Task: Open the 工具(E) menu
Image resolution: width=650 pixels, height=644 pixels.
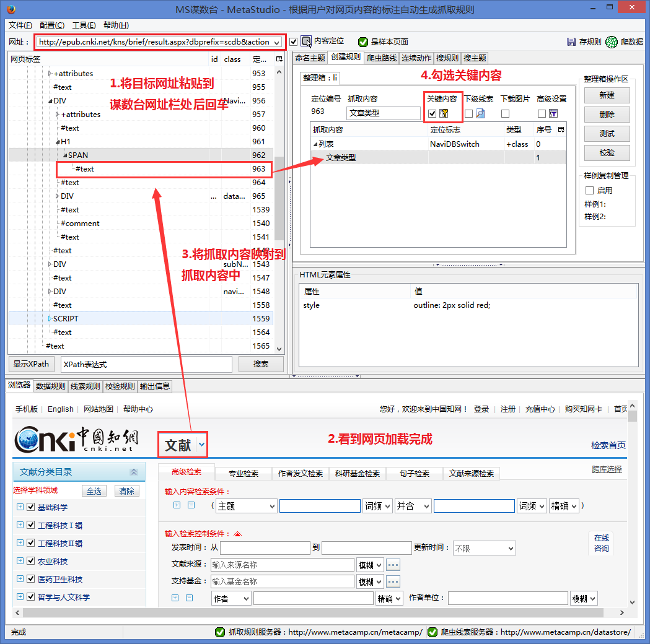Action: coord(84,25)
